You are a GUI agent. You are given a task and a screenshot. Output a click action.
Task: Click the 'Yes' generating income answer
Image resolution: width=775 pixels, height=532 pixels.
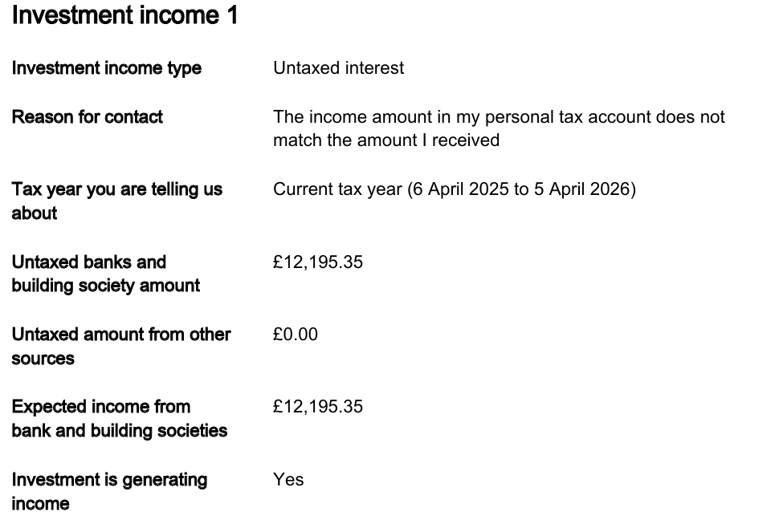pyautogui.click(x=288, y=479)
